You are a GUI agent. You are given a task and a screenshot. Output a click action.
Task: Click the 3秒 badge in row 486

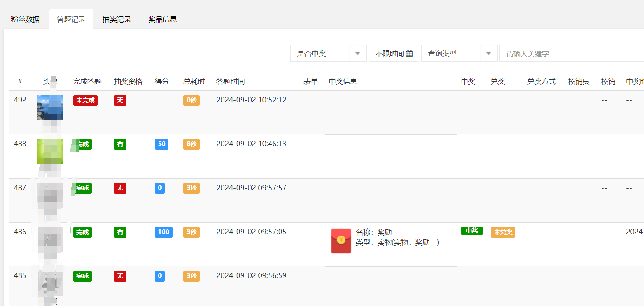[191, 232]
